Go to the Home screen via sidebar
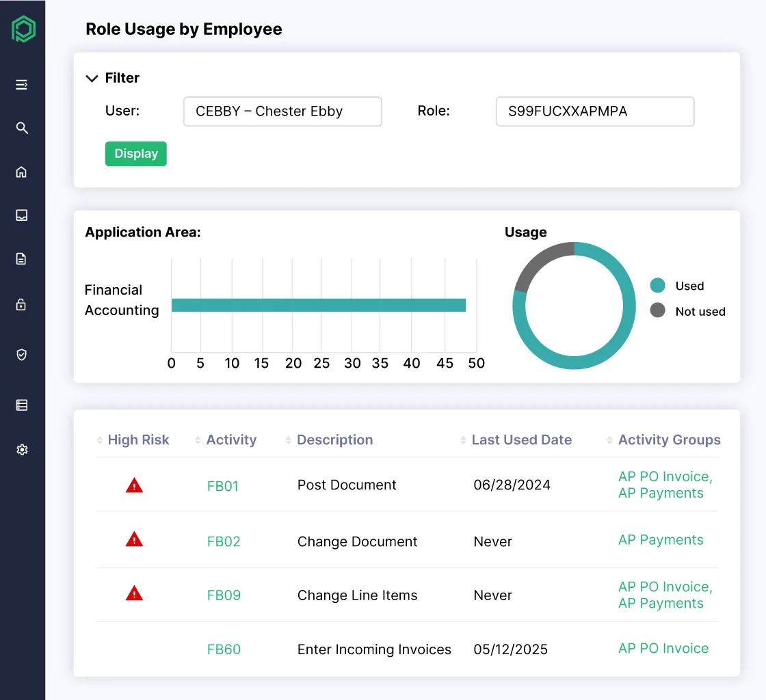Screen dimensions: 766x700 (x=21, y=172)
